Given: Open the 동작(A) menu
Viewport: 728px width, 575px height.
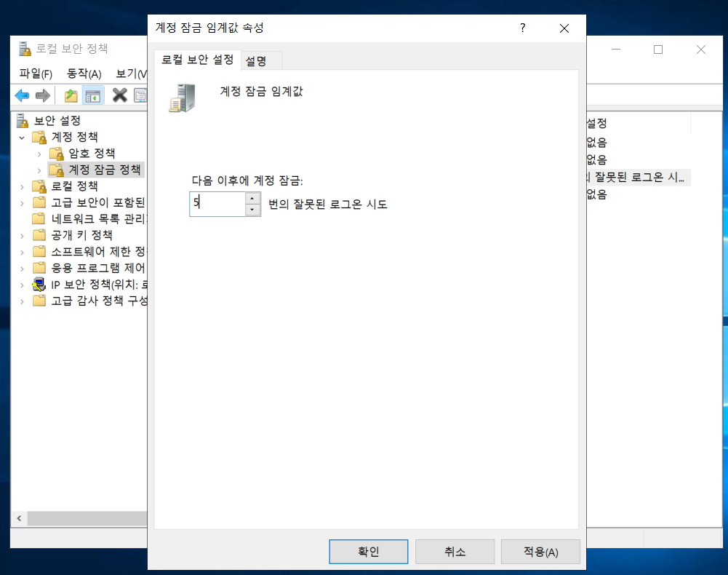Looking at the screenshot, I should point(84,74).
